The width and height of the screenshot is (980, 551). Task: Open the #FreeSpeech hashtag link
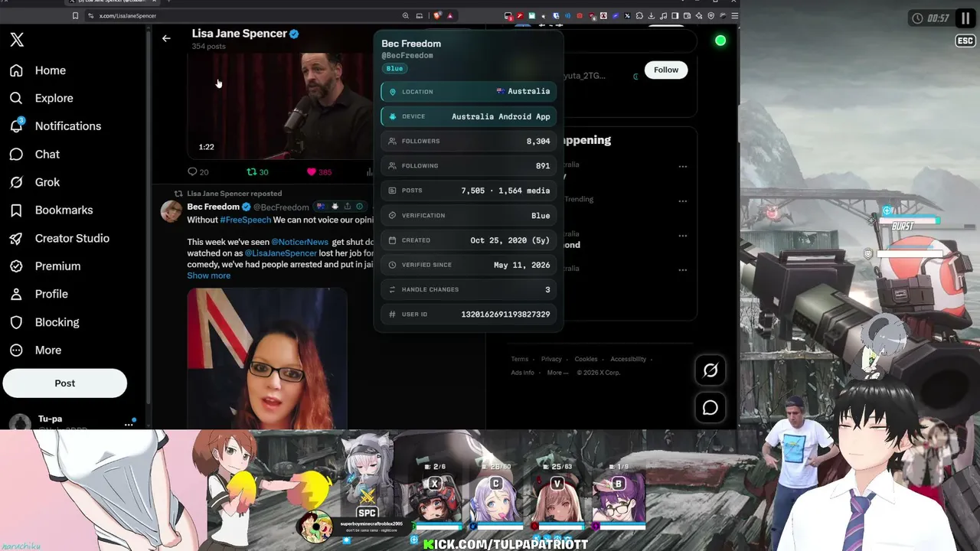click(x=246, y=220)
